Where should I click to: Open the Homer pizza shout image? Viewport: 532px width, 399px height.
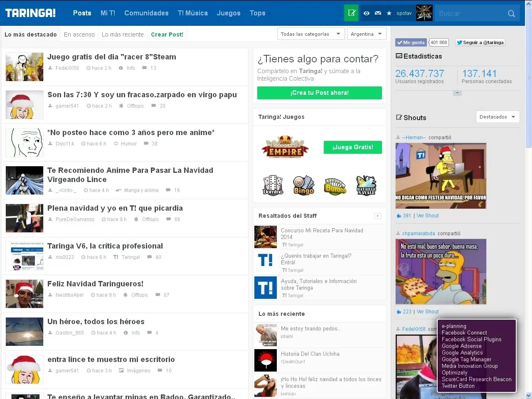pos(441,272)
